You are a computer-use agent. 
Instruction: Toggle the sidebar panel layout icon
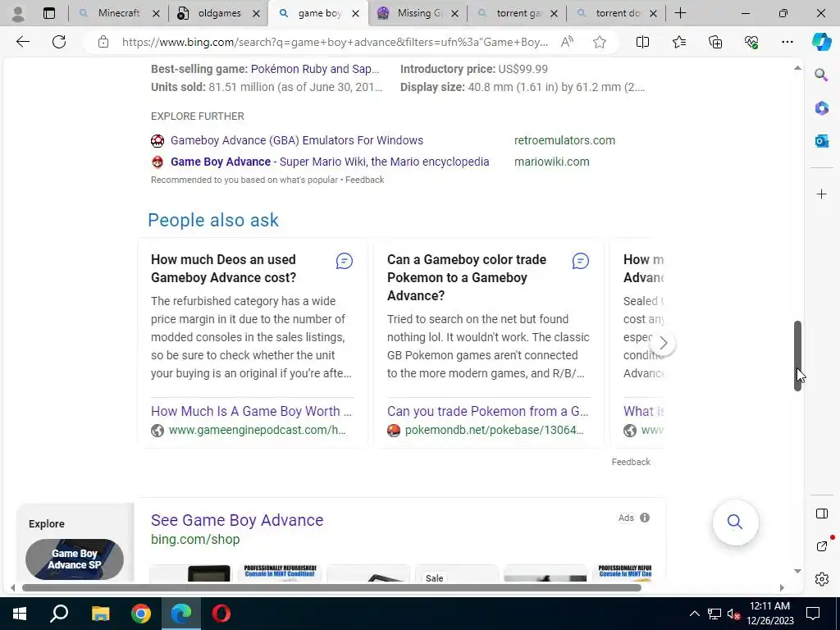(822, 514)
